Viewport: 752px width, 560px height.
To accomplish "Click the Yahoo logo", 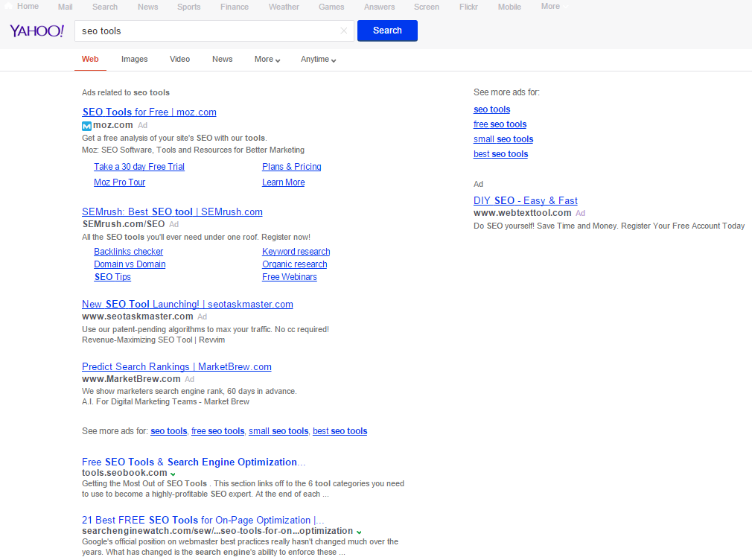I will coord(37,31).
